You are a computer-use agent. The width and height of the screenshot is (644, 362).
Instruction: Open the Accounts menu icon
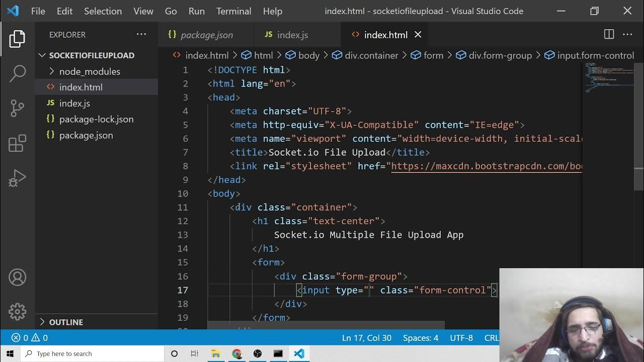coord(17,278)
